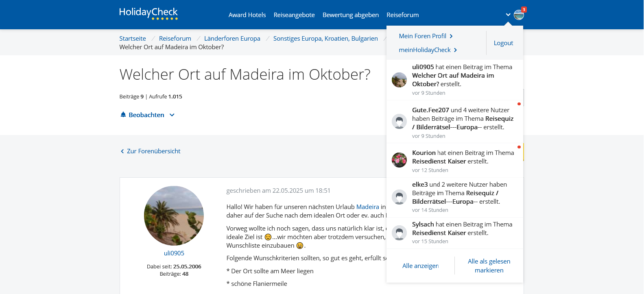Open user avatar with notification badge
The height and width of the screenshot is (294, 644).
pos(519,15)
